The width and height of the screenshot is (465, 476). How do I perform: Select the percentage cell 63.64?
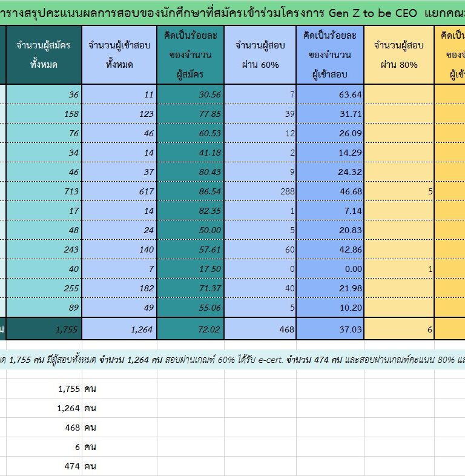tap(330, 94)
